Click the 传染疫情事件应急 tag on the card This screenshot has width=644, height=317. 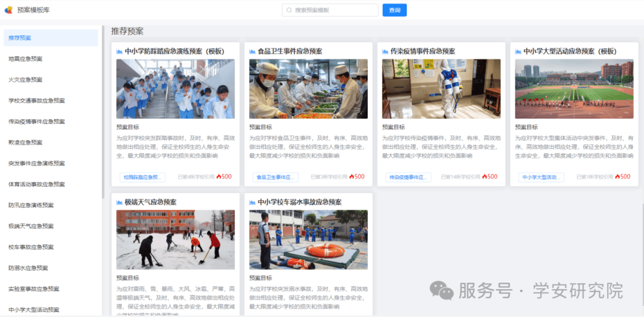(408, 177)
